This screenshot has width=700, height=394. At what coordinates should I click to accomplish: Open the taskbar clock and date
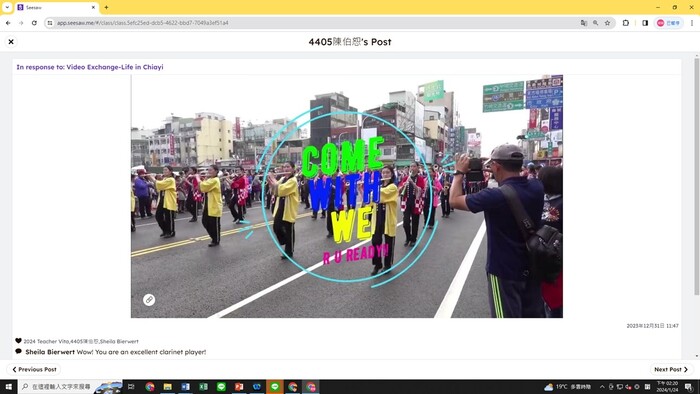pyautogui.click(x=668, y=387)
